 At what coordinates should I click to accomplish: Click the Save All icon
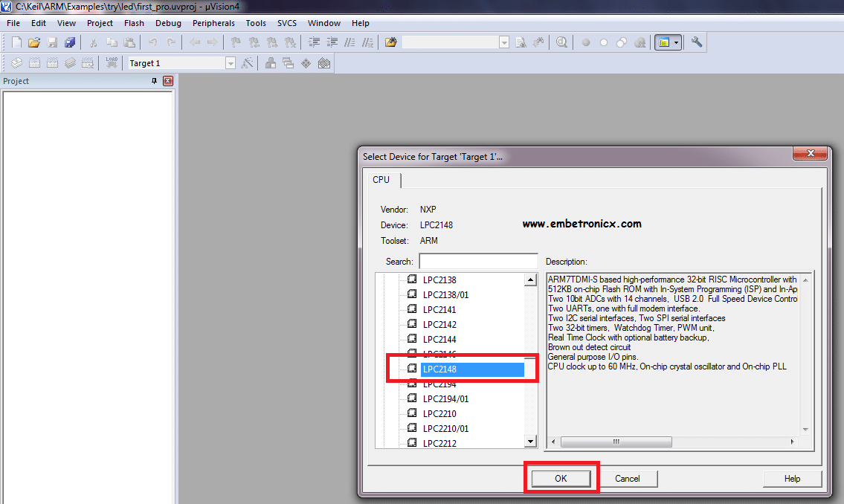tap(70, 42)
